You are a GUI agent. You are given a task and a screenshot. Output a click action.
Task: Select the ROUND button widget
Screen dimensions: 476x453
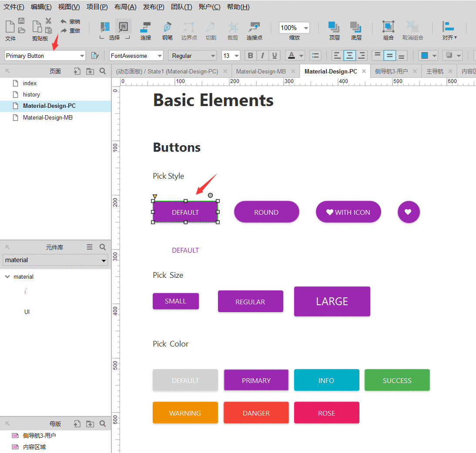point(267,212)
